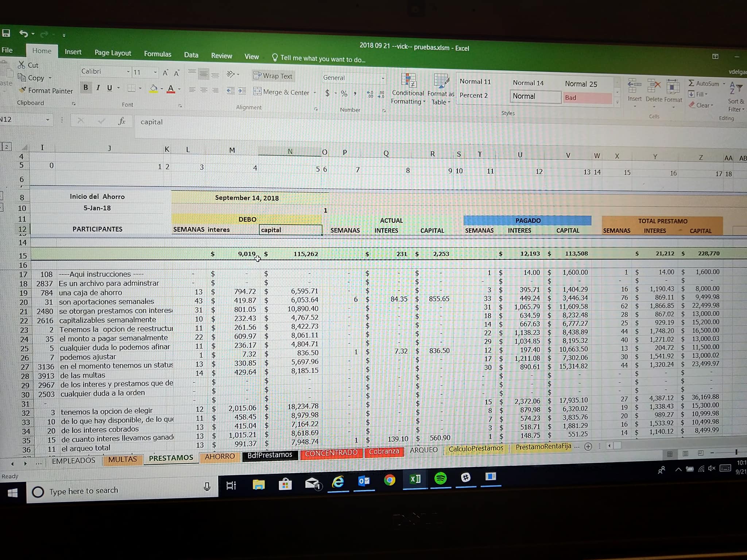Click the Undo arrow icon
This screenshot has width=747, height=560.
24,34
